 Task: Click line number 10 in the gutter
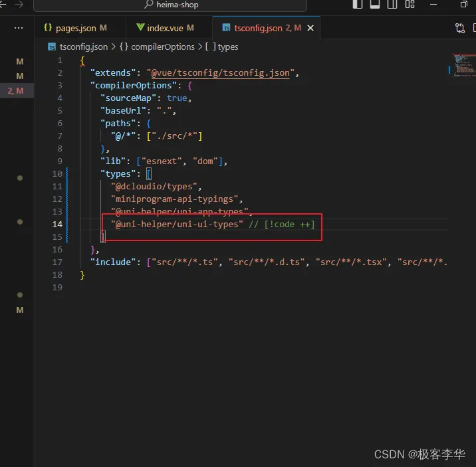[57, 174]
